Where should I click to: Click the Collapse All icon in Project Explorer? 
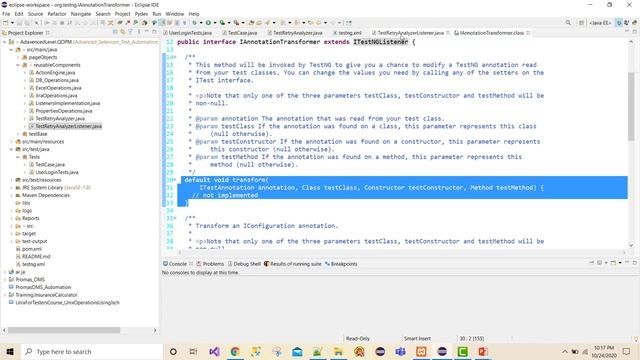coord(116,32)
